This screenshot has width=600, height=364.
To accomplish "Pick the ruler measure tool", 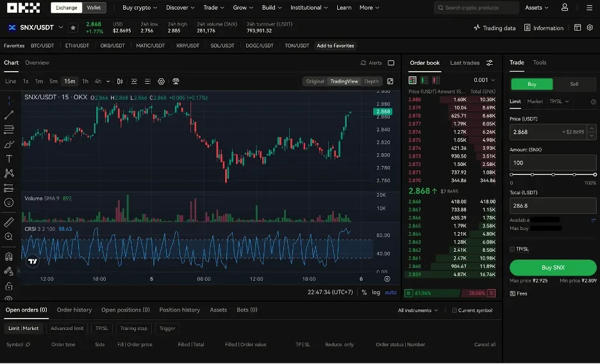I will (x=9, y=222).
